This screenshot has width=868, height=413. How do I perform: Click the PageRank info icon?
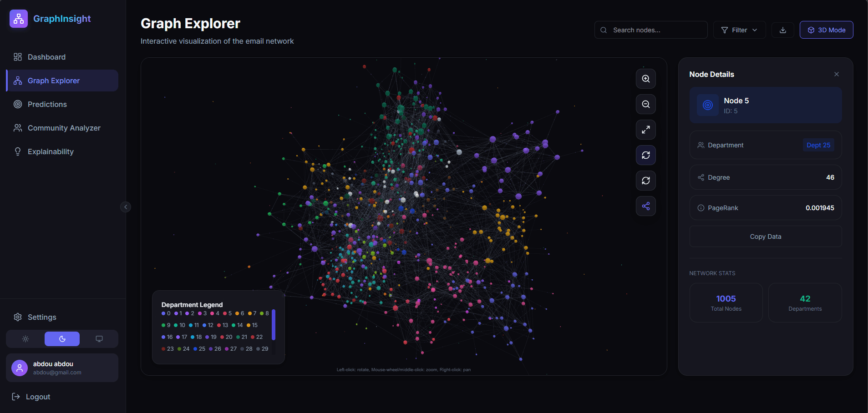point(700,208)
